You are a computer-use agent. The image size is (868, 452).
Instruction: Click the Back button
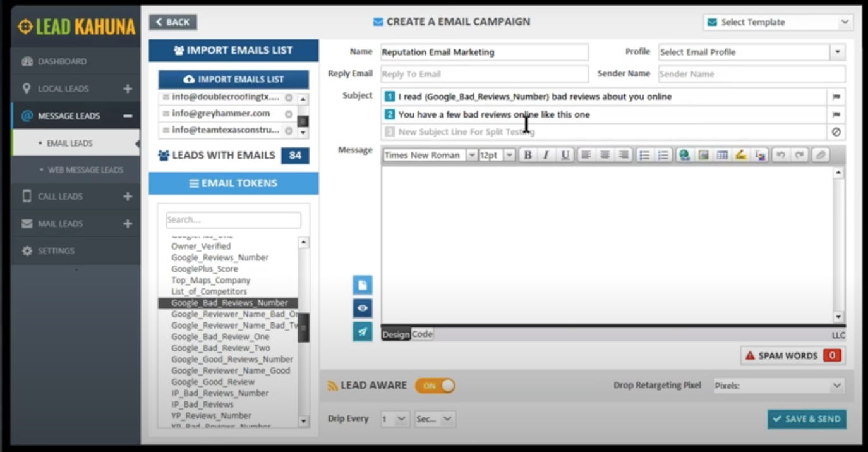[172, 22]
